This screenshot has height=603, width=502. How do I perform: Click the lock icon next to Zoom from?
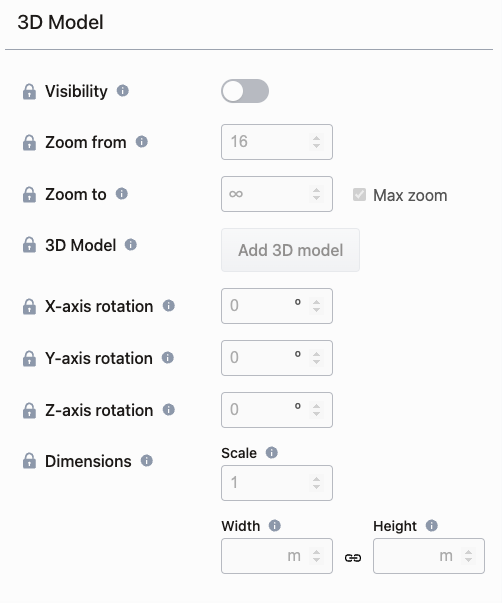tap(29, 142)
